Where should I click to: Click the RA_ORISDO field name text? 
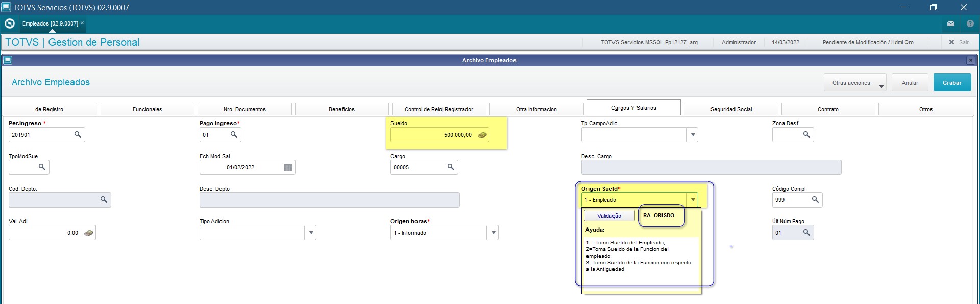(658, 215)
